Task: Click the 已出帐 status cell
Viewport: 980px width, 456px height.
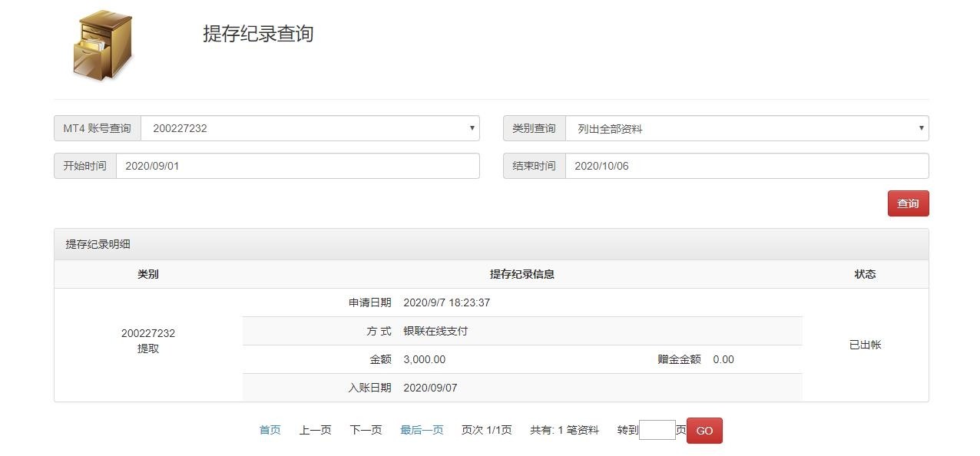Action: [x=866, y=345]
